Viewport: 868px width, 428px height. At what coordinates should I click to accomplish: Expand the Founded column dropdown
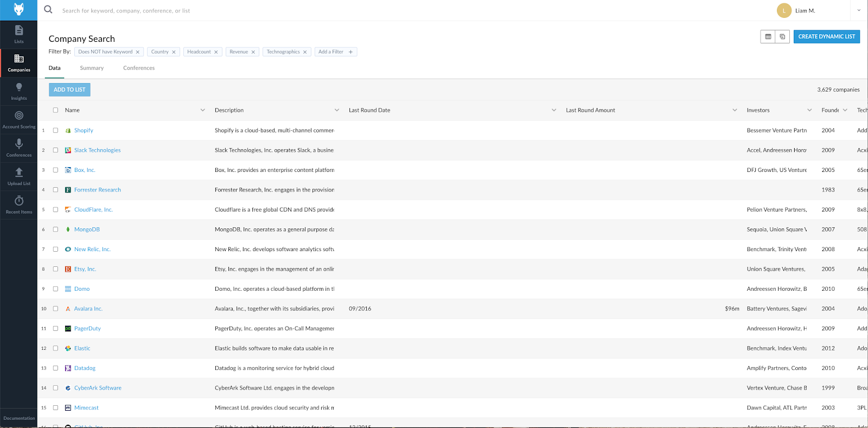[845, 110]
